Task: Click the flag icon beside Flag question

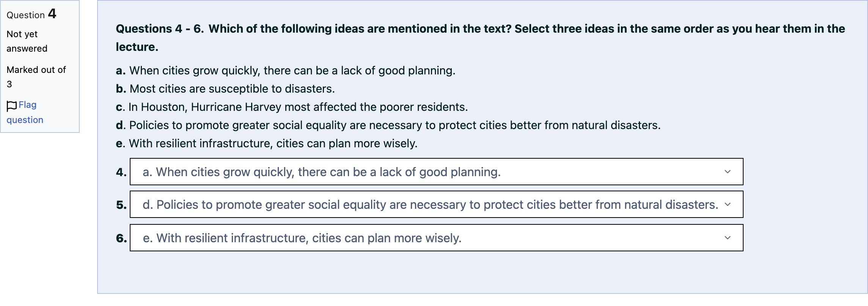Action: tap(12, 106)
